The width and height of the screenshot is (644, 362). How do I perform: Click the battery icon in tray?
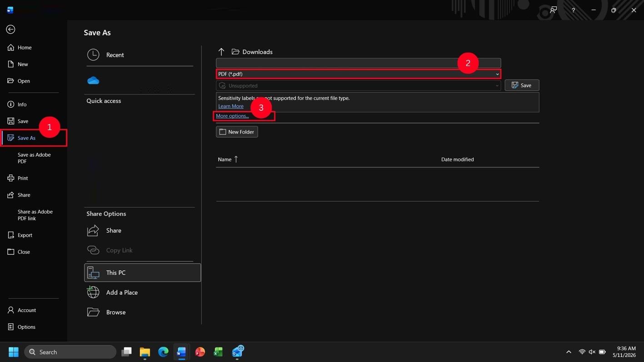pos(602,352)
